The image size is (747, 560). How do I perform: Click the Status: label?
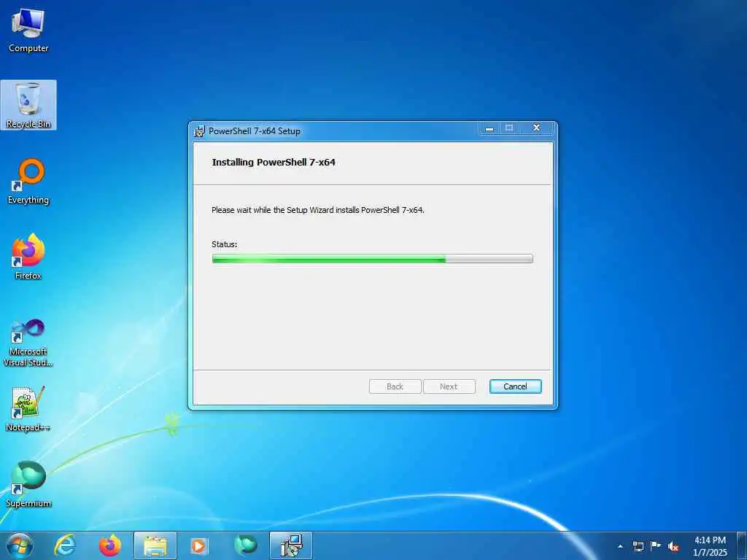click(225, 244)
